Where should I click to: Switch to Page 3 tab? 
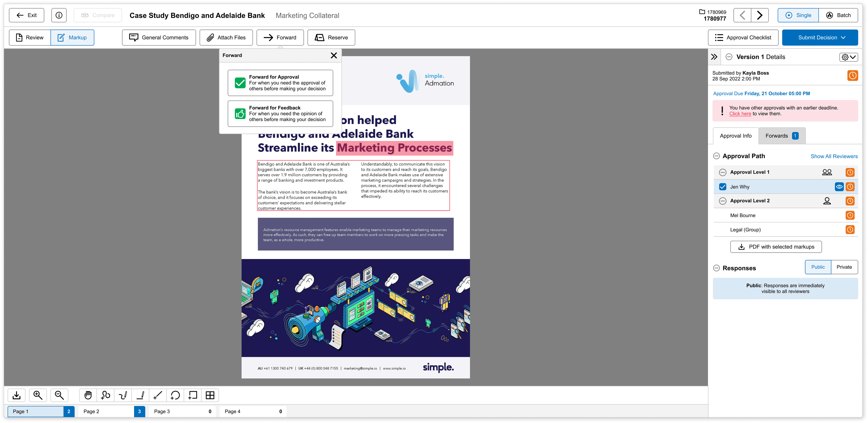pos(182,411)
